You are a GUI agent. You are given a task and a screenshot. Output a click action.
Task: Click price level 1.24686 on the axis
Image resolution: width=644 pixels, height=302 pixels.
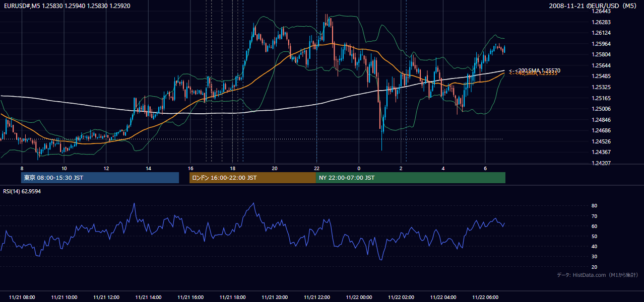click(x=601, y=130)
